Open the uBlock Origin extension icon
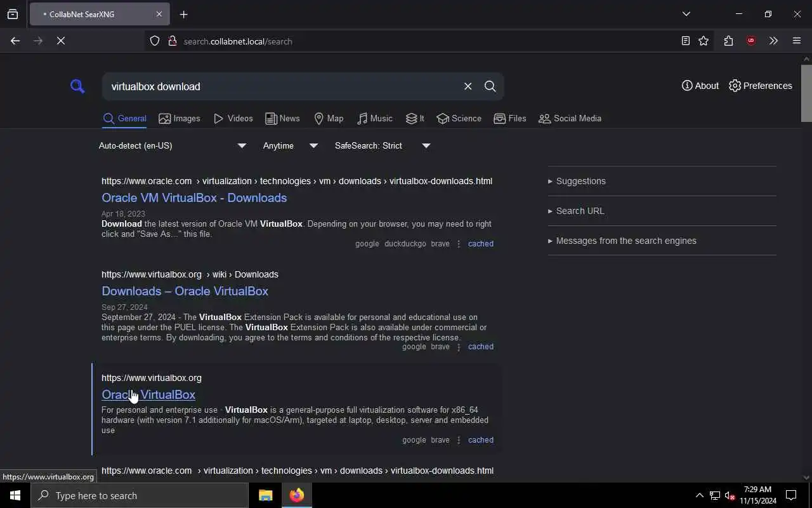The width and height of the screenshot is (812, 508). [x=751, y=41]
